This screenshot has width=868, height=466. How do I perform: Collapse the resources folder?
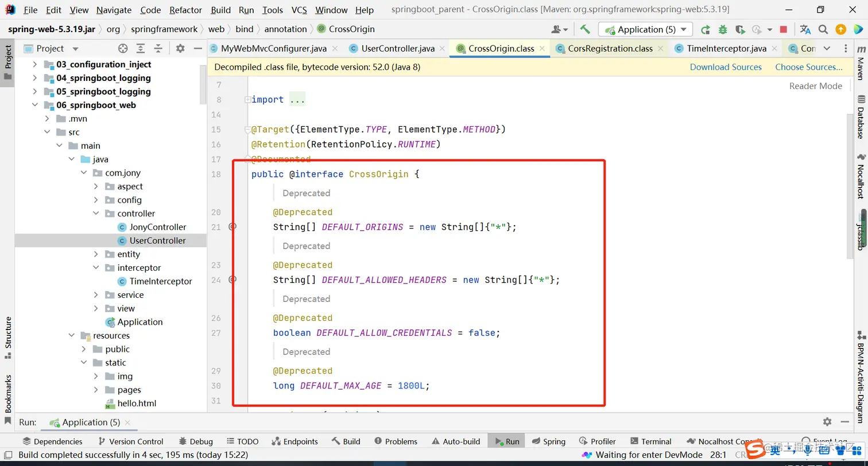click(x=71, y=336)
